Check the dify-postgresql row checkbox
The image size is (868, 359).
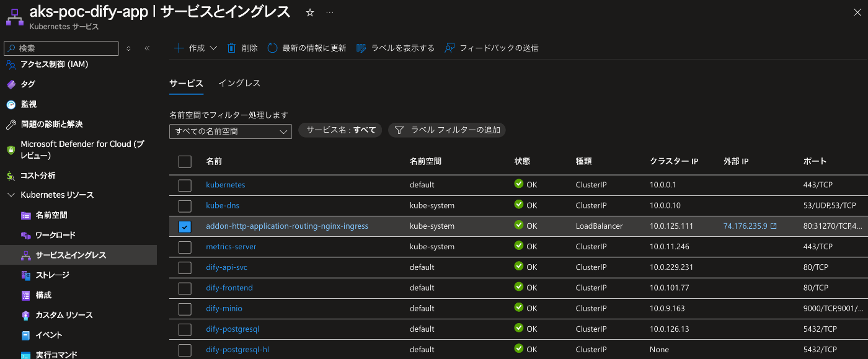coord(185,329)
